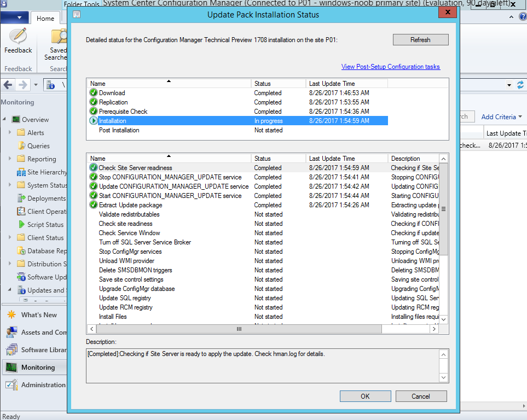This screenshot has height=420, width=527.
Task: Click OK in the status dialog
Action: [x=366, y=396]
